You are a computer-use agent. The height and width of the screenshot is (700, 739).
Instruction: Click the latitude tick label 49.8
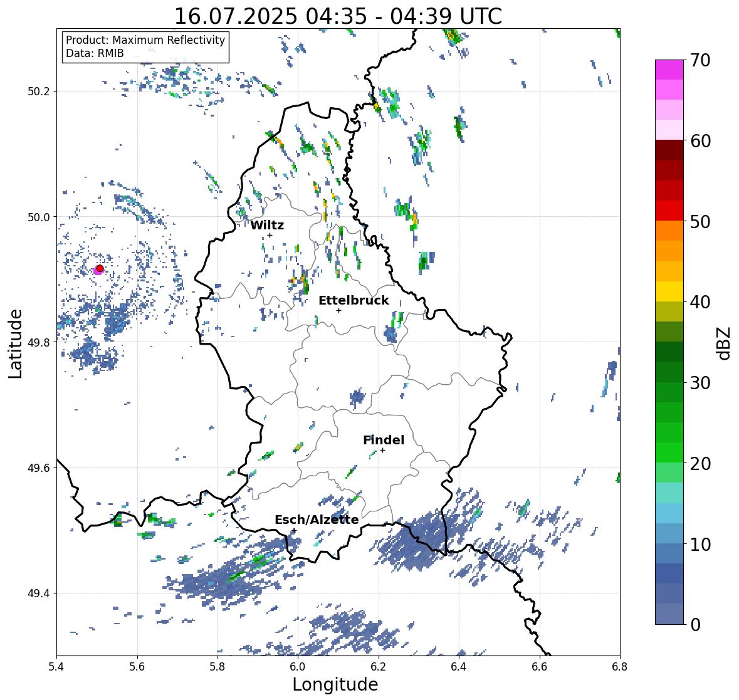click(39, 342)
